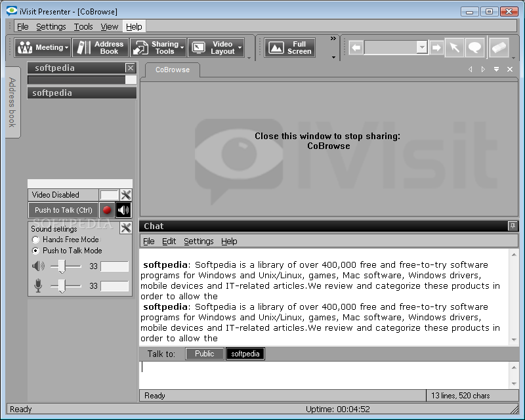Open the Full Screen toolbar options arrow
The image size is (525, 420).
coord(333,57)
